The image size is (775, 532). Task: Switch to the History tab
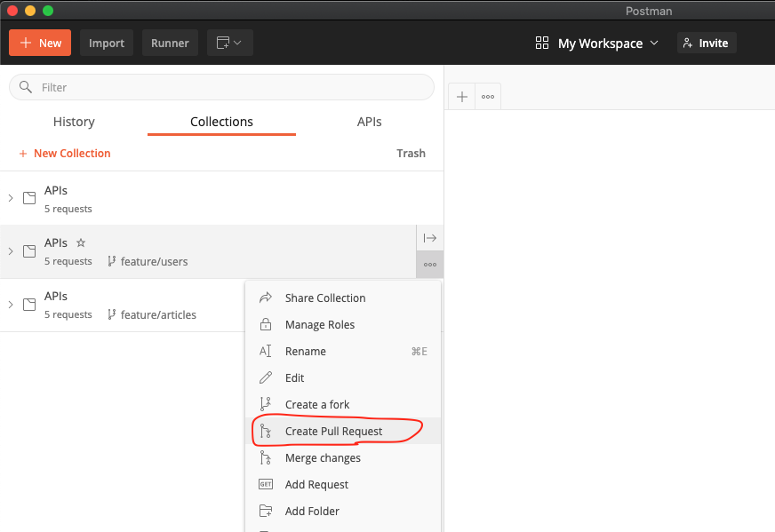coord(74,122)
